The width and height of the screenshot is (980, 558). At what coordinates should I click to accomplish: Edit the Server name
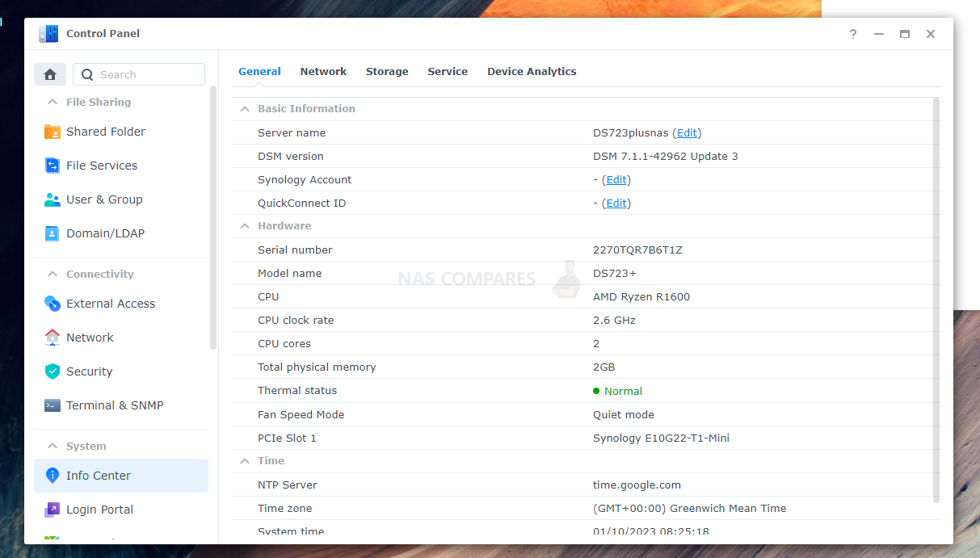click(x=687, y=132)
